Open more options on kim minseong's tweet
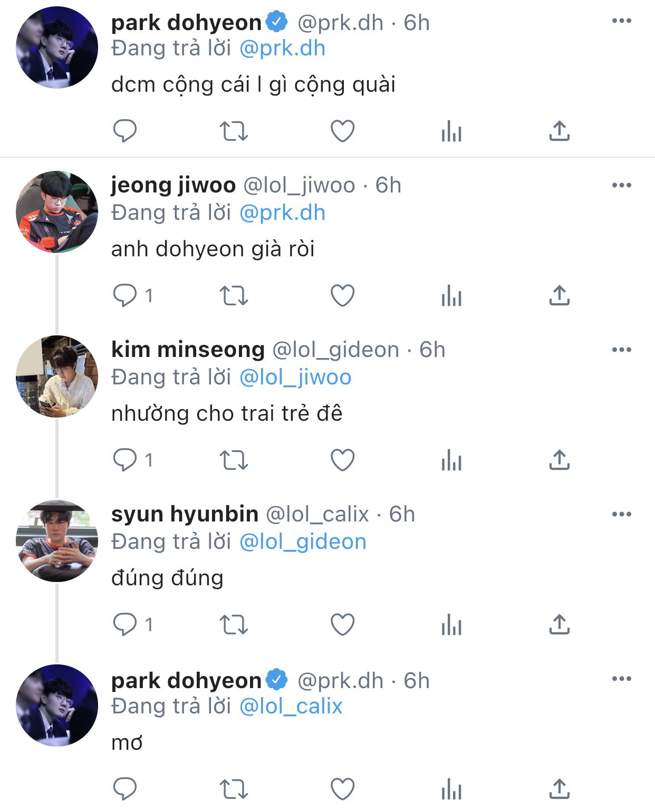 pos(621,350)
